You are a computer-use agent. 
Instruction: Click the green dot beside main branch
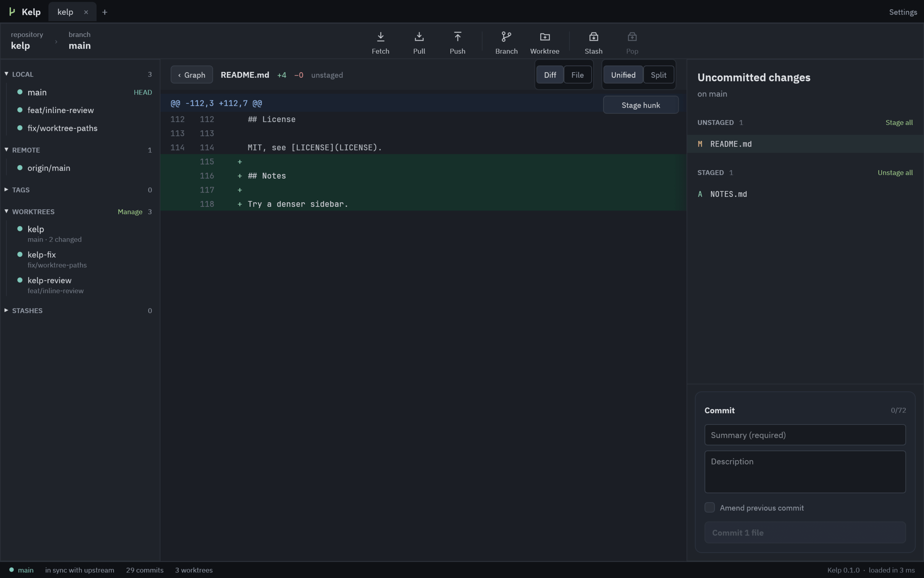[x=20, y=92]
